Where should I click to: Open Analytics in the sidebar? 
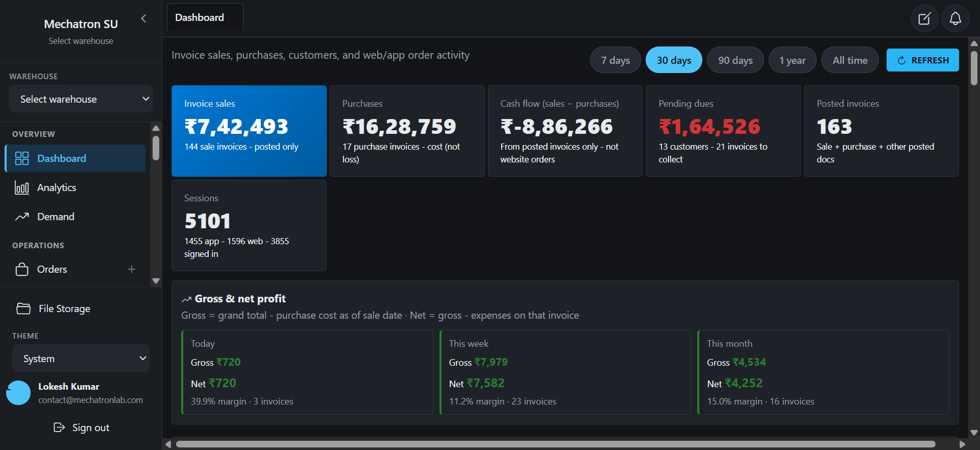[75, 187]
